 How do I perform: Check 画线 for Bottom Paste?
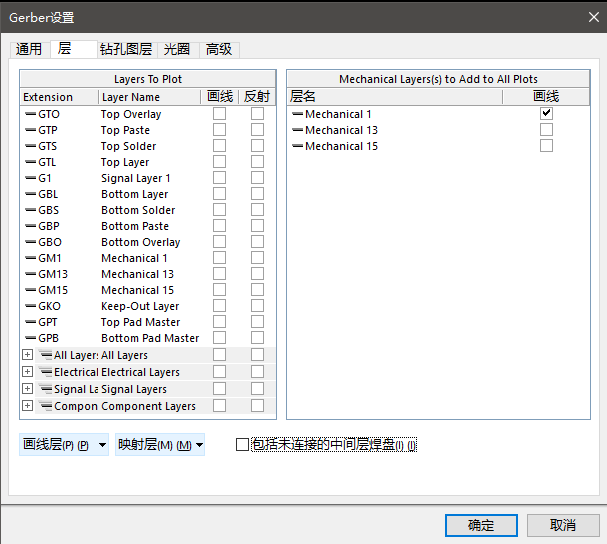pos(219,226)
